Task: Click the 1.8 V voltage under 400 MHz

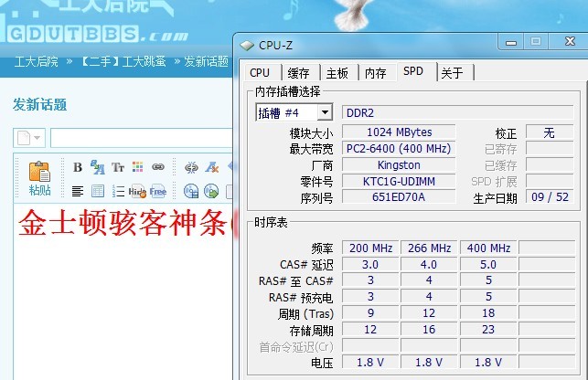Action: point(488,363)
